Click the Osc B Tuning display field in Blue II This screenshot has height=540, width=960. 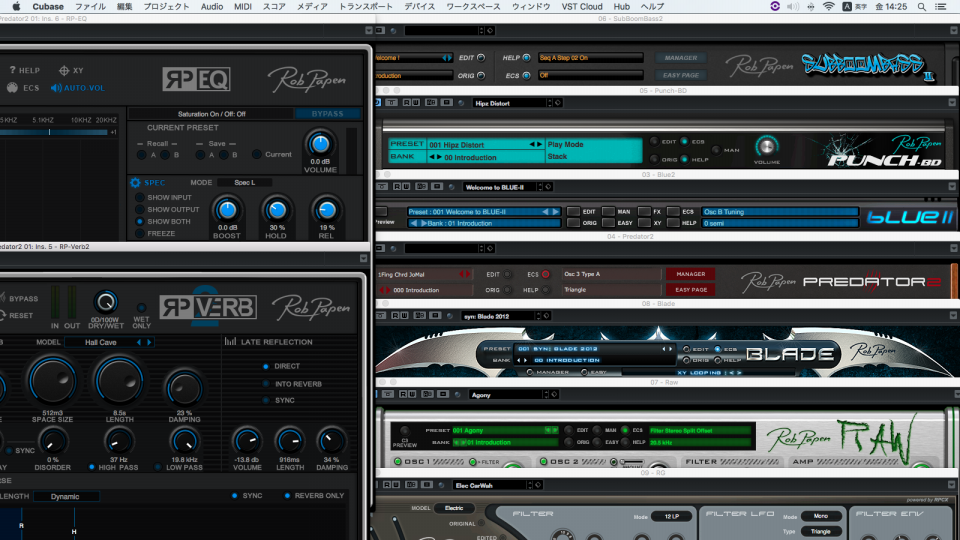click(x=779, y=212)
